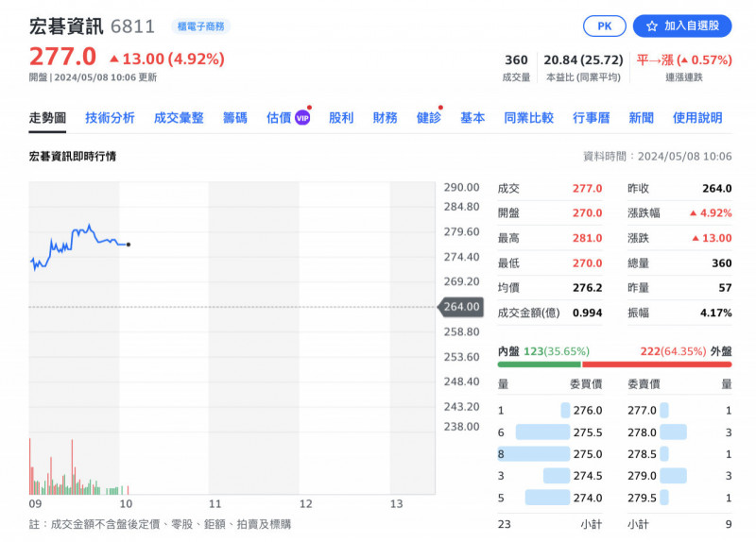Click the volume bars under the chart
The image size is (756, 542).
[x=79, y=467]
